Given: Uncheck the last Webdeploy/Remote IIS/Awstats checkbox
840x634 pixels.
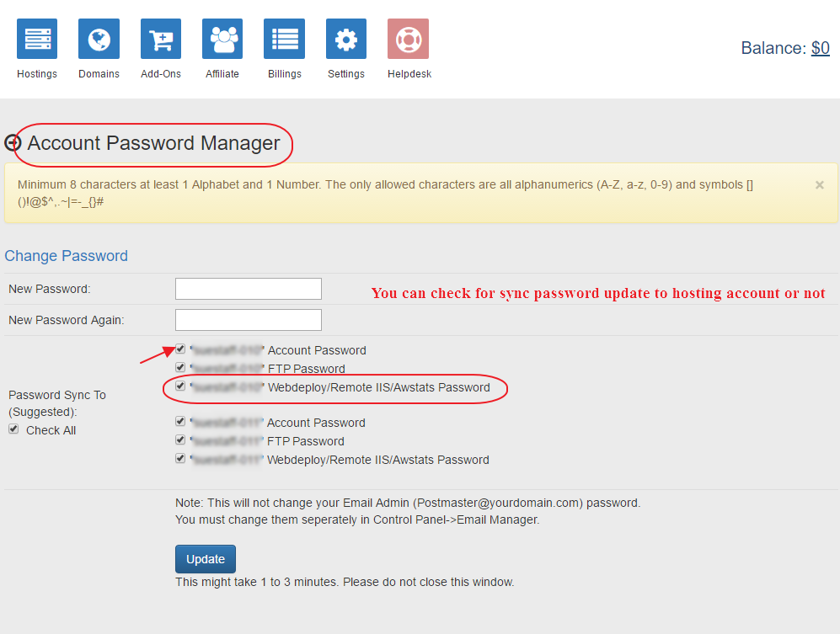Looking at the screenshot, I should coord(180,459).
